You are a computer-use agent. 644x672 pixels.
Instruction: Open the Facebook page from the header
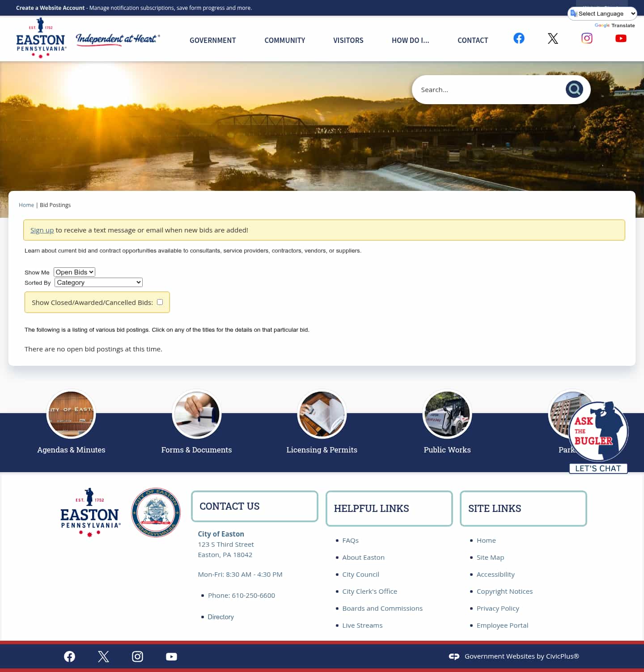pos(518,38)
